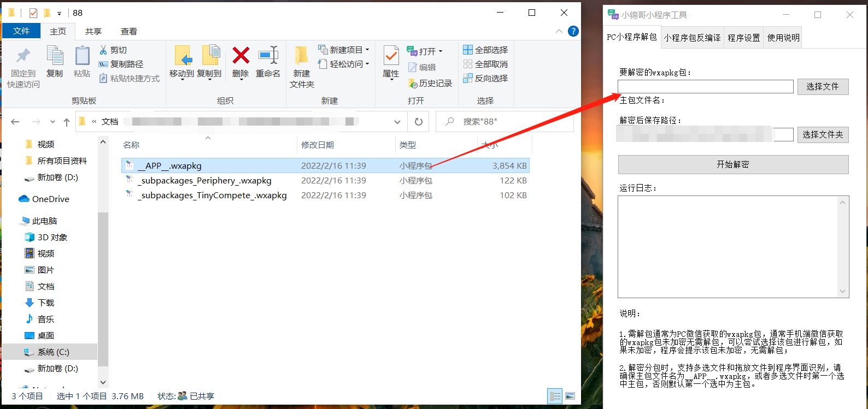This screenshot has height=409, width=868.
Task: Click the Cut scissors icon
Action: (x=103, y=50)
